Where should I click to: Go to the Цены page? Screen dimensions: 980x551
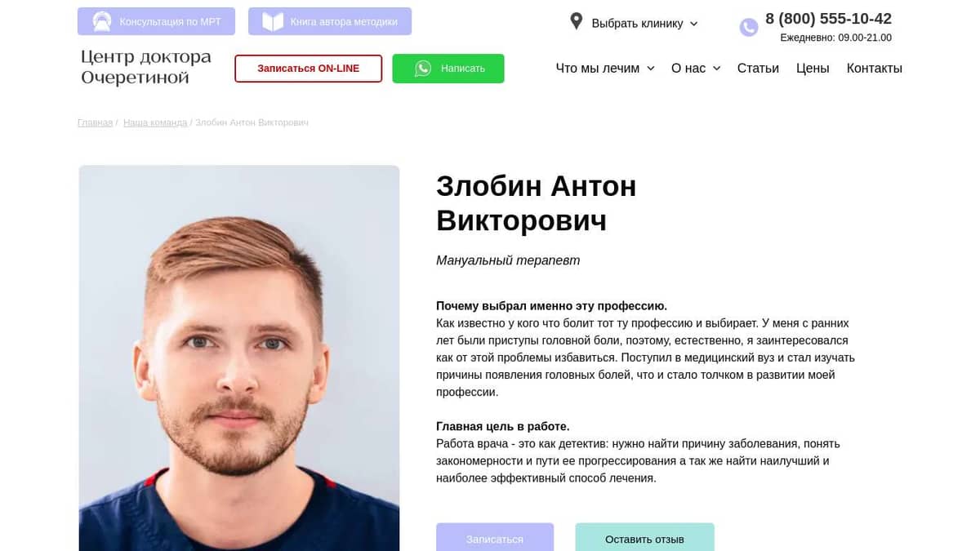point(813,69)
